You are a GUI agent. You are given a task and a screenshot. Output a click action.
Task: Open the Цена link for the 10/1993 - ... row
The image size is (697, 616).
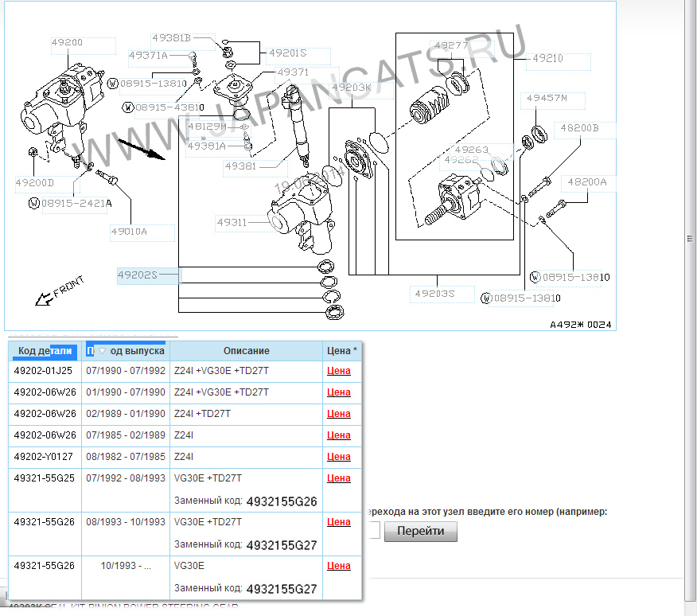tap(339, 566)
